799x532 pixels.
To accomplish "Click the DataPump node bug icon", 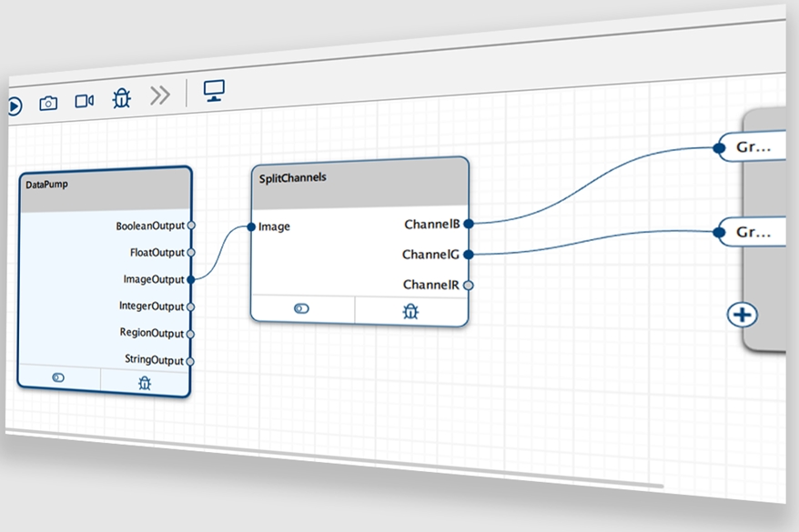I will tap(145, 383).
